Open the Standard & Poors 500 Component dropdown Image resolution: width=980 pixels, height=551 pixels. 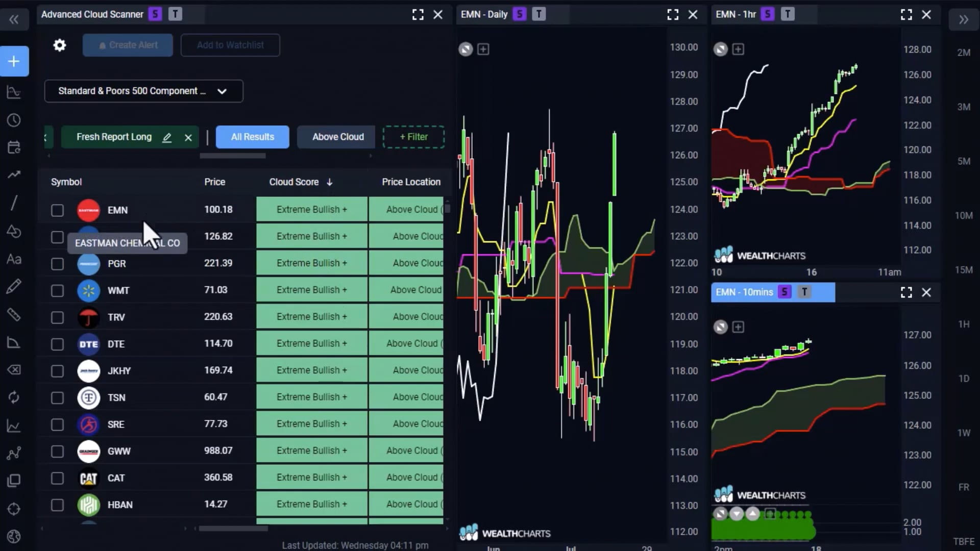143,91
